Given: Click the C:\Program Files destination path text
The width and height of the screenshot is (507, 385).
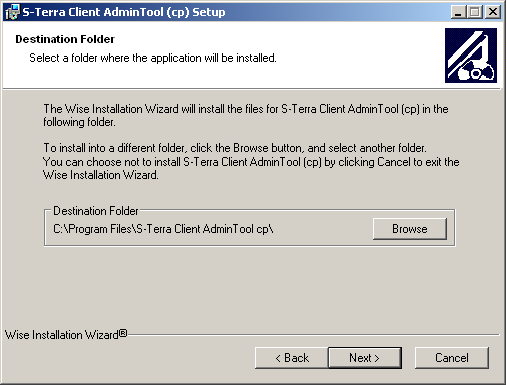Looking at the screenshot, I should pyautogui.click(x=163, y=229).
